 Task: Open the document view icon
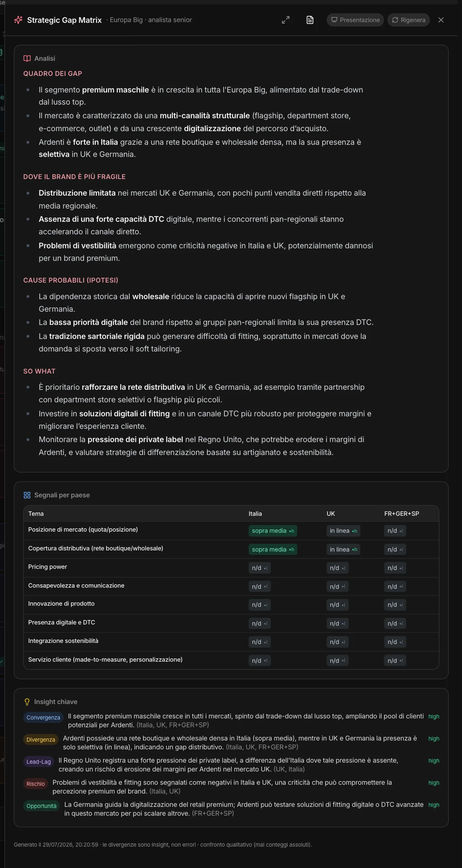coord(310,20)
